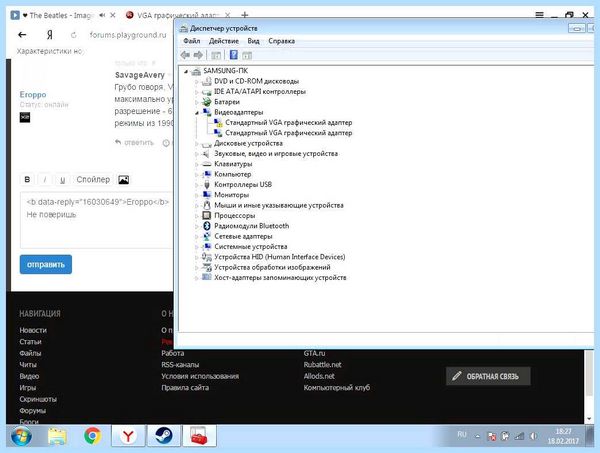Viewport: 600px width, 453px height.
Task: Click the browser reload icon
Action: click(73, 35)
